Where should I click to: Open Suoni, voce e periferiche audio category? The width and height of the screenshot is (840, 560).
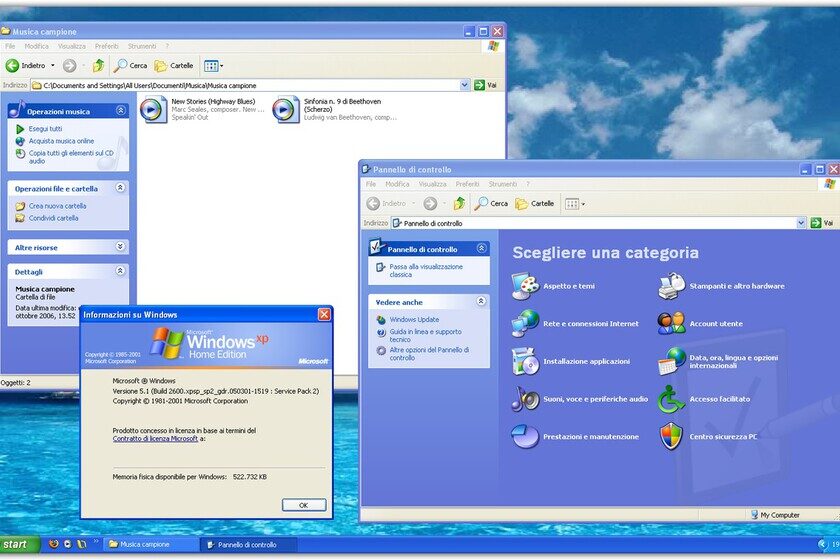(580, 399)
